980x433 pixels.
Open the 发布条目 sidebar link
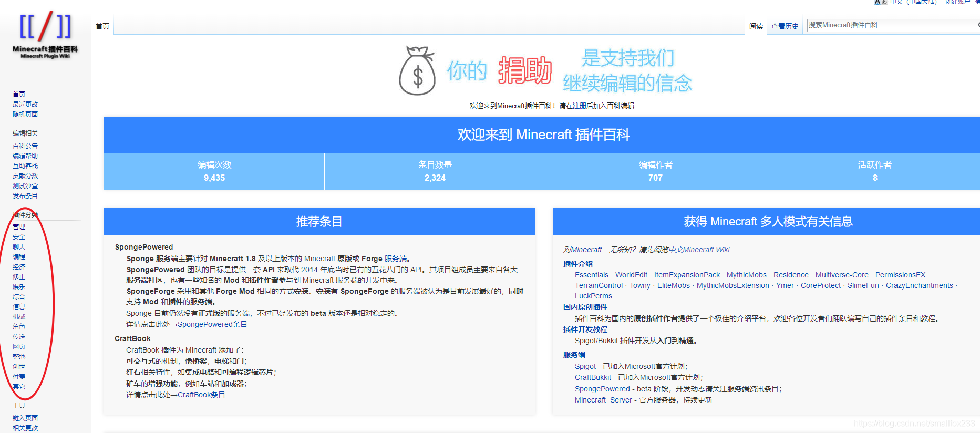25,195
